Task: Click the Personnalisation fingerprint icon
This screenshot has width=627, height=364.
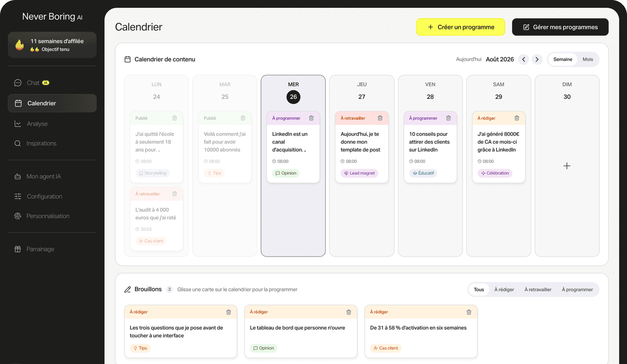Action: [x=18, y=216]
